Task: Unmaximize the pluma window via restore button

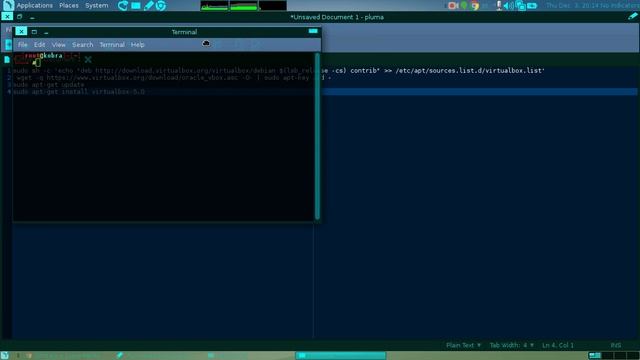Action: point(20,17)
